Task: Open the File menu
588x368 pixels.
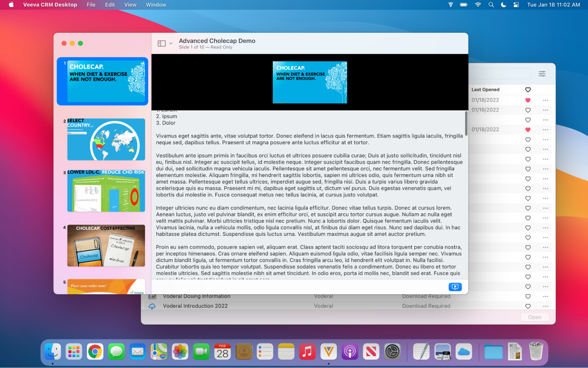Action: (x=91, y=5)
